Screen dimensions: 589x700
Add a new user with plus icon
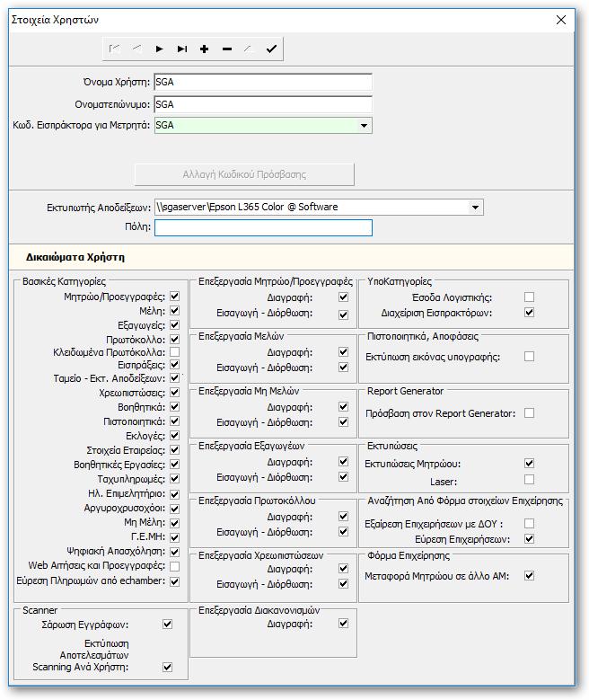205,49
